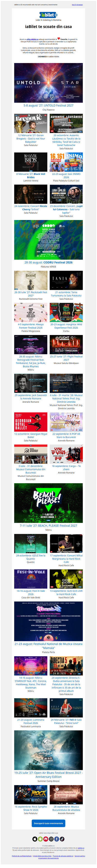Open 'Politică de confidențialitate' footer link
The height and width of the screenshot is (868, 97).
(22, 856)
